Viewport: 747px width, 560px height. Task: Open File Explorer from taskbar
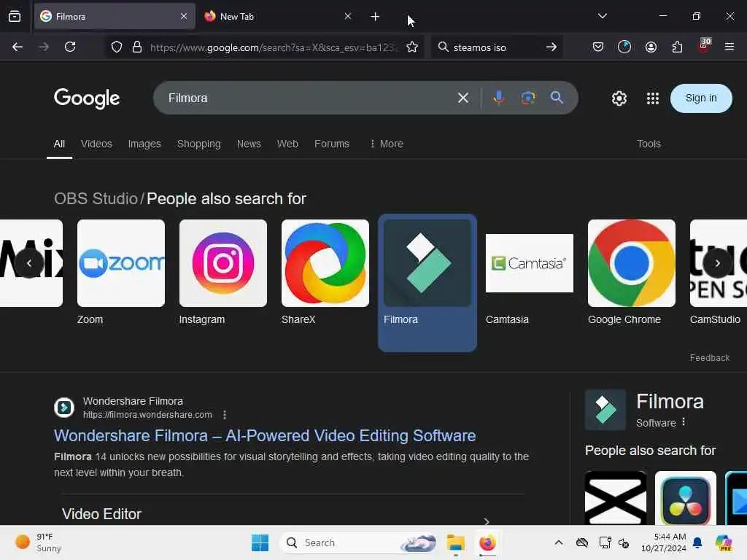tap(455, 542)
